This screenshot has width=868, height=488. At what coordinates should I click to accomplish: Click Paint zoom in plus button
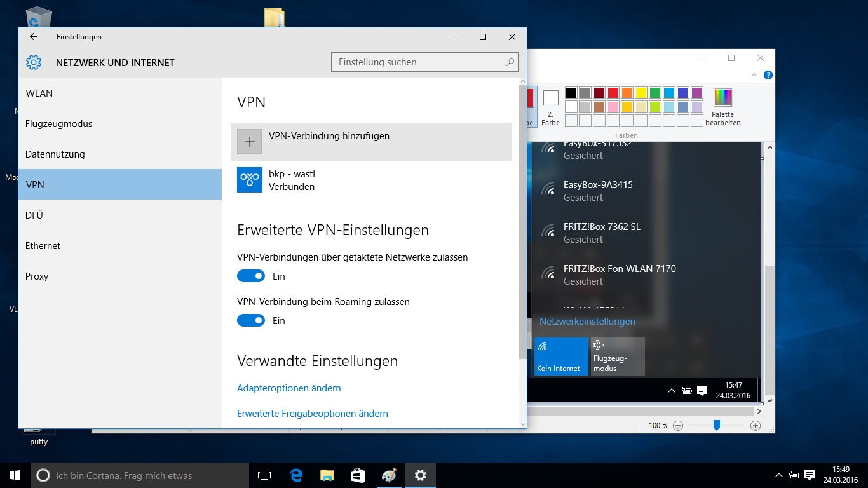pos(756,426)
